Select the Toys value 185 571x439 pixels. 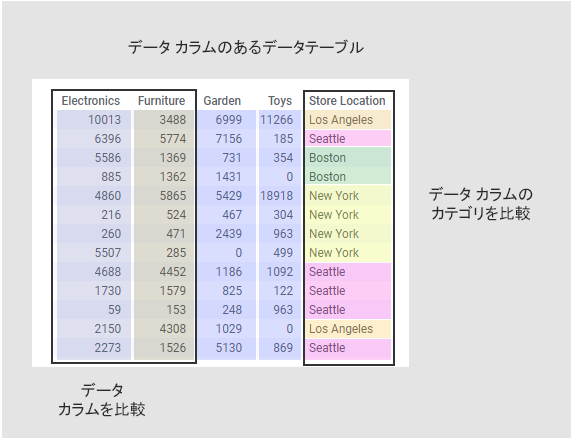283,139
